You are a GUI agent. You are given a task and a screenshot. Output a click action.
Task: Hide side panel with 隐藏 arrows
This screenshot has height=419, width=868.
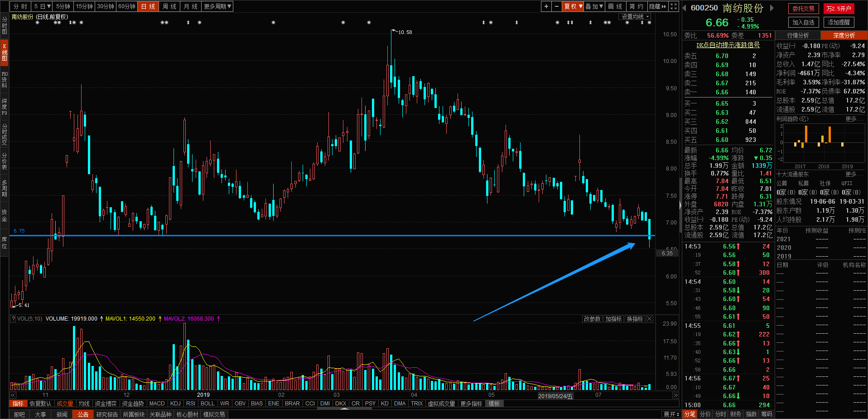[658, 6]
